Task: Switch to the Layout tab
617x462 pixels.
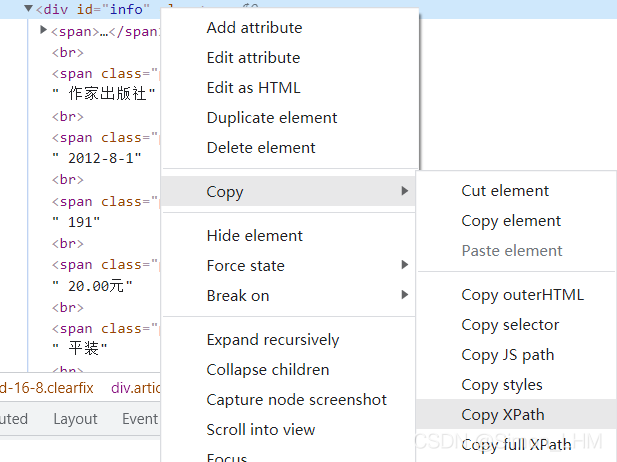Action: [75, 419]
